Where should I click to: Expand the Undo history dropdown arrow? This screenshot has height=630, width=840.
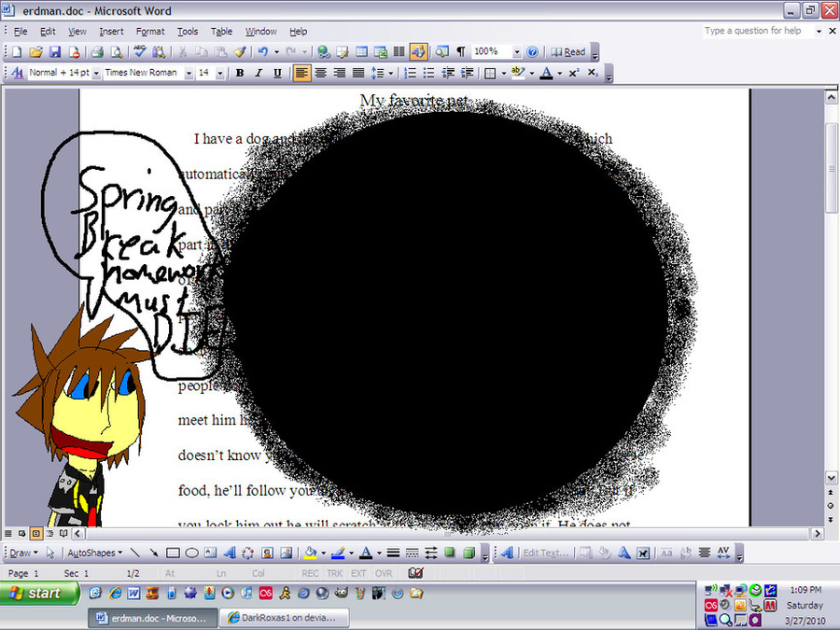pos(276,52)
